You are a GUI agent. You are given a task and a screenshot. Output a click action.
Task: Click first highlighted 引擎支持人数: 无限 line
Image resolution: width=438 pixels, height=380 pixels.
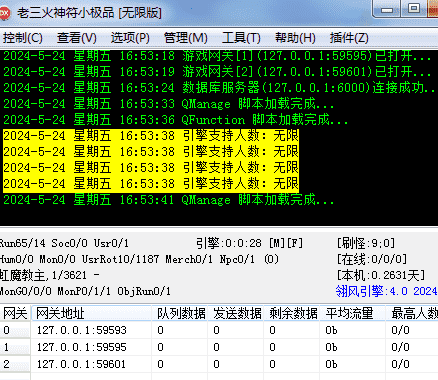(151, 136)
